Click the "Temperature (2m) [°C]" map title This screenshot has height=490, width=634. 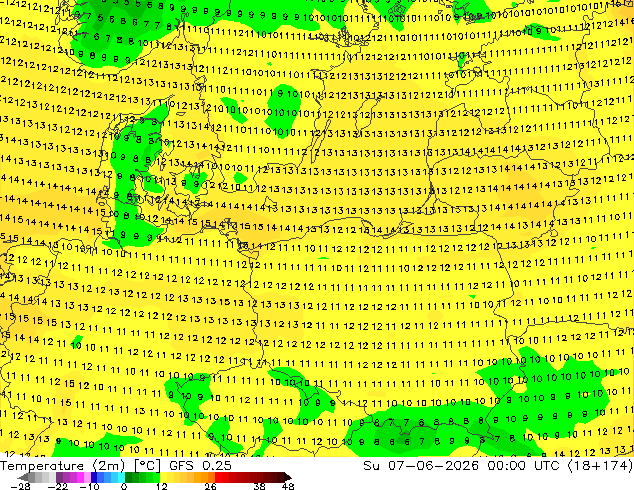pyautogui.click(x=80, y=466)
